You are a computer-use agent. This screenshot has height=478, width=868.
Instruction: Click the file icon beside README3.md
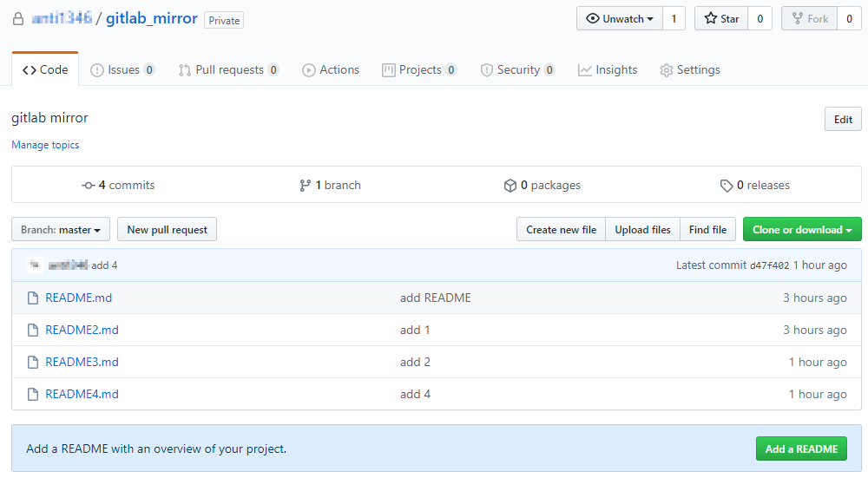point(33,362)
